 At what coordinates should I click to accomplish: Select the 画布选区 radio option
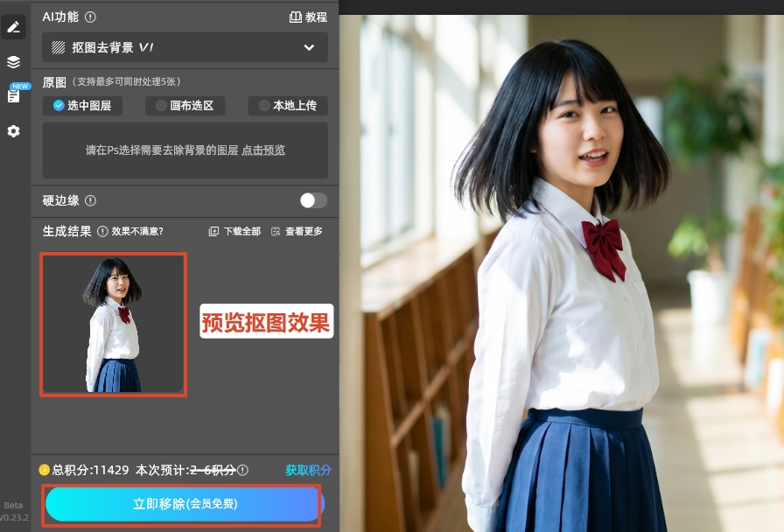pos(184,104)
